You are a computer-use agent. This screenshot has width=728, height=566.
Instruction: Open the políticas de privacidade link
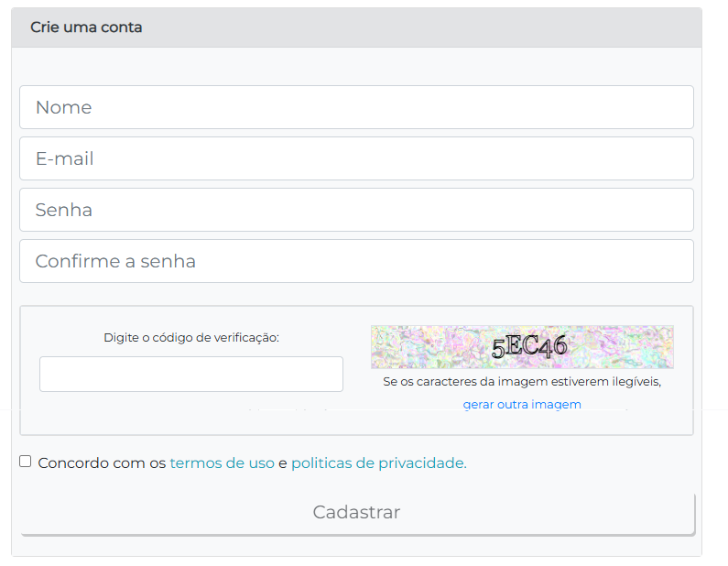[x=378, y=463]
